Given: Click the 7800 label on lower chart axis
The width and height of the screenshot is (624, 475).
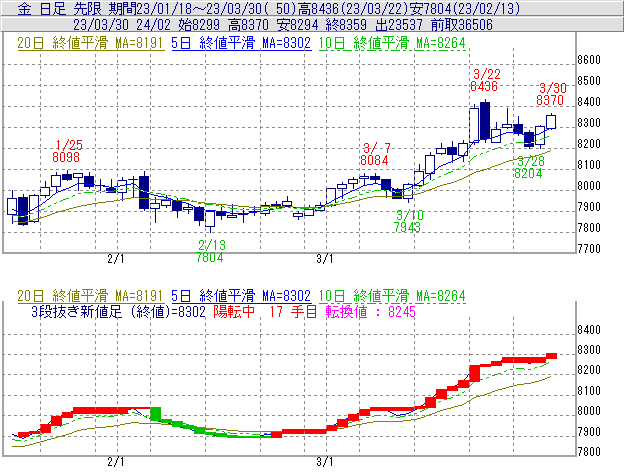Looking at the screenshot, I should click(x=589, y=452).
